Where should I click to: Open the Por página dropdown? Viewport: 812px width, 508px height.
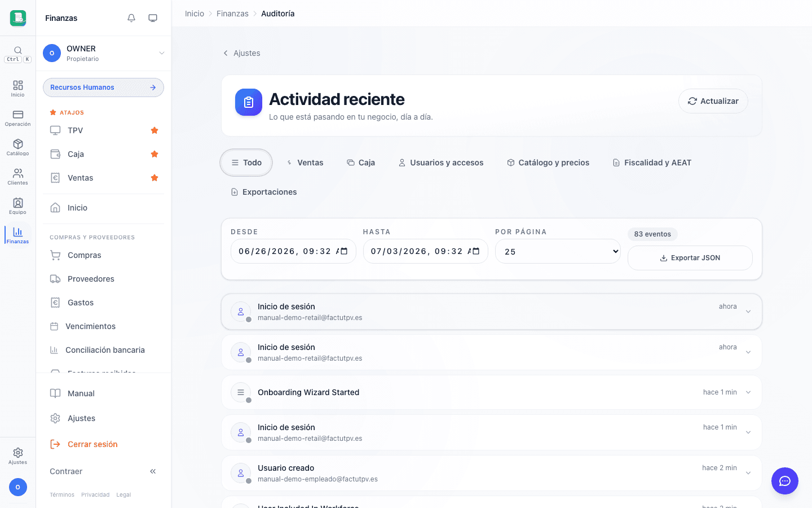click(558, 251)
